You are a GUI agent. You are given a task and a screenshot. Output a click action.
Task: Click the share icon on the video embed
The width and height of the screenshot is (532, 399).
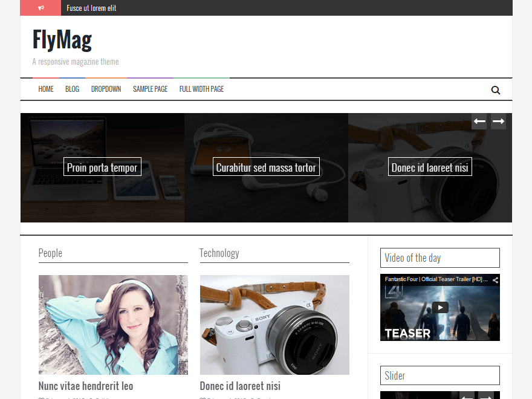(495, 280)
